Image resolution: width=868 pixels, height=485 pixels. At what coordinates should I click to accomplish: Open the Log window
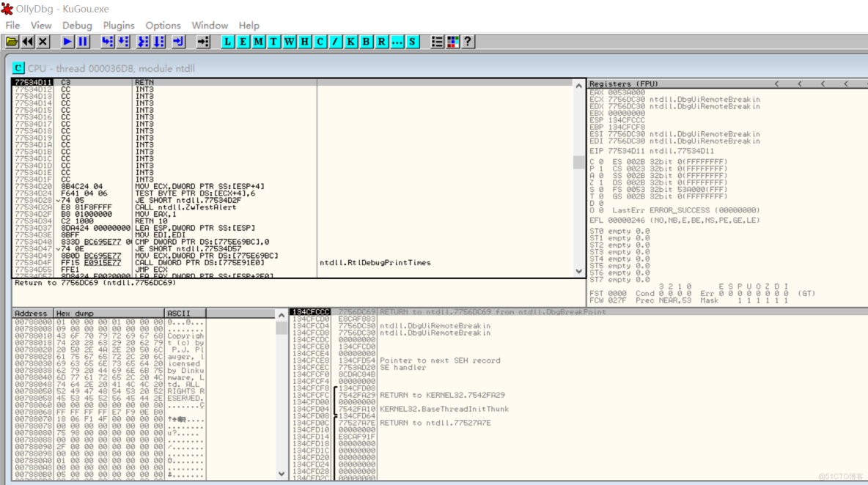tap(228, 42)
